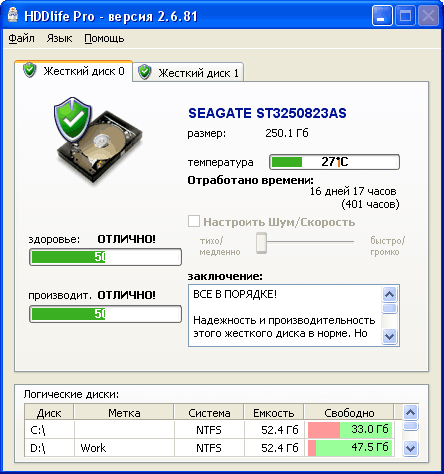This screenshot has width=444, height=474.
Task: Open the Файл menu
Action: pos(21,38)
